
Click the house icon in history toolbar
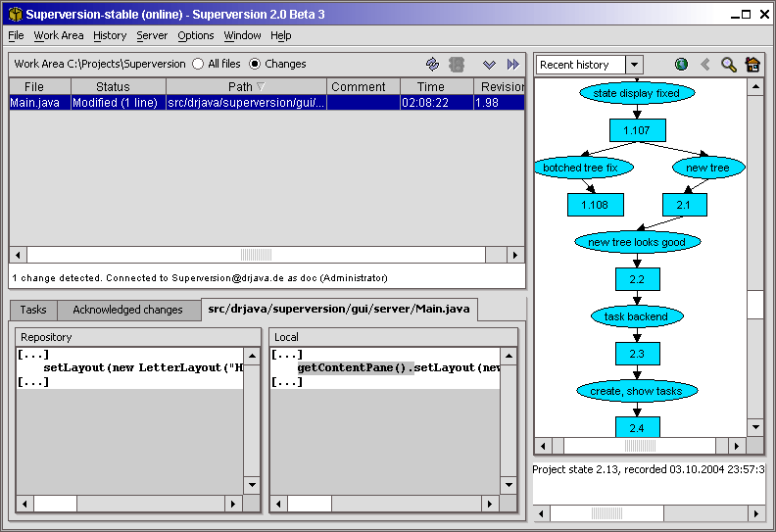pos(752,65)
